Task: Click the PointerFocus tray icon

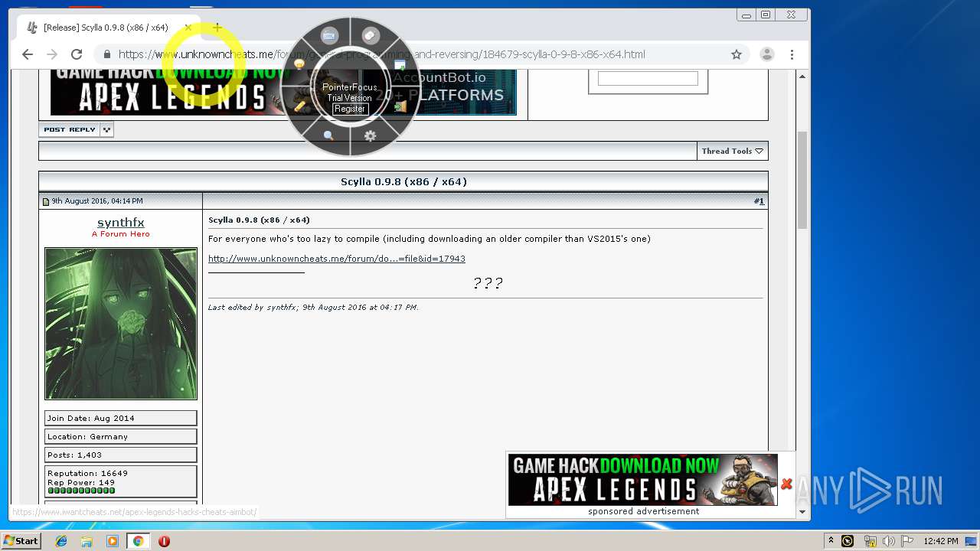Action: click(848, 541)
